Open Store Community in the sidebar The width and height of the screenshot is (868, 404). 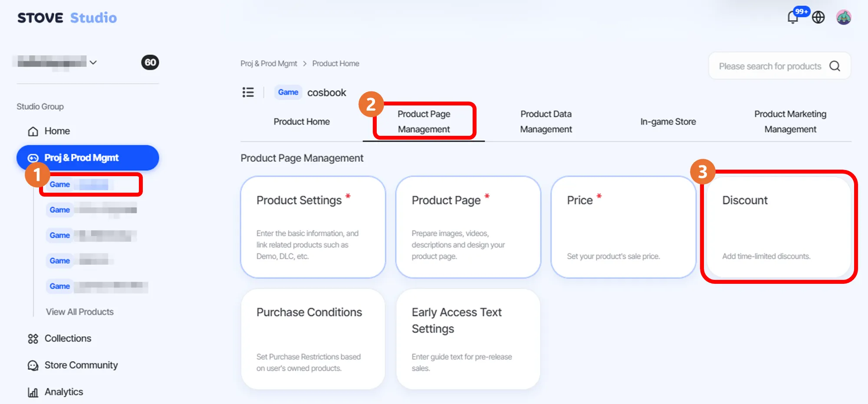(81, 365)
